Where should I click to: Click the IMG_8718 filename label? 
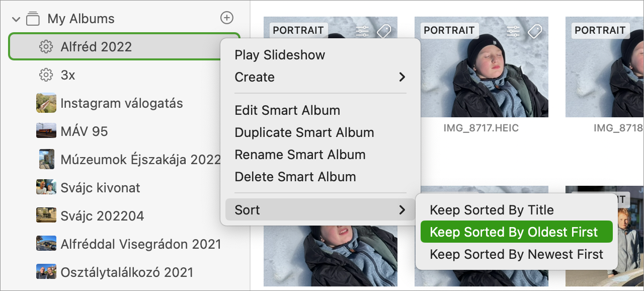click(619, 128)
